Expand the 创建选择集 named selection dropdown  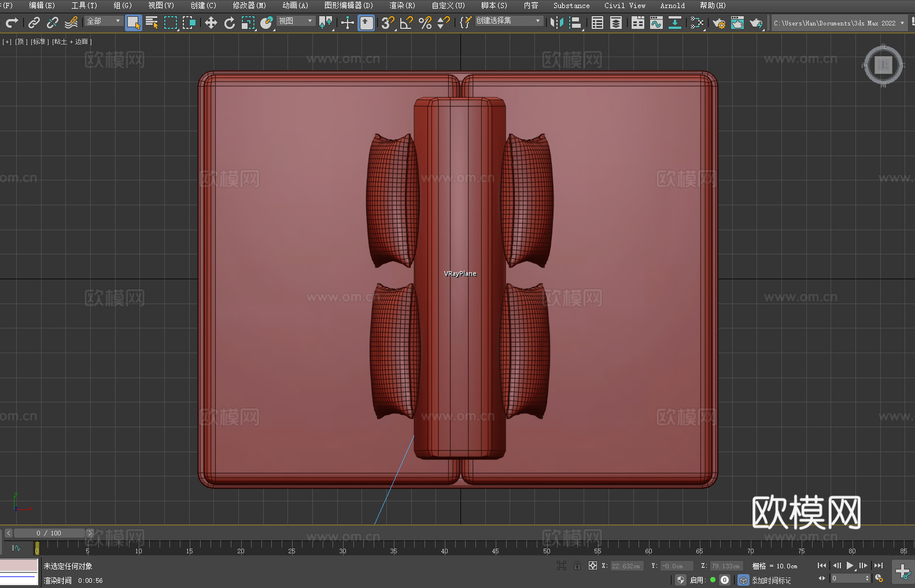click(x=508, y=21)
